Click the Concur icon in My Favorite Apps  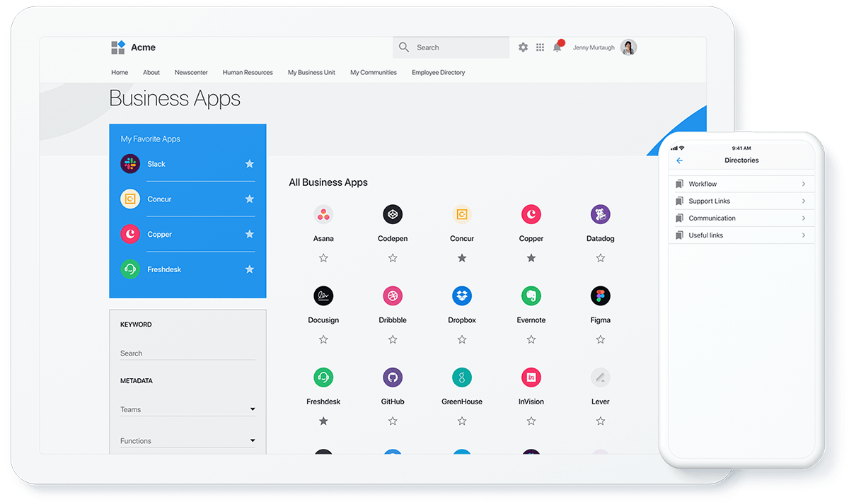(130, 199)
